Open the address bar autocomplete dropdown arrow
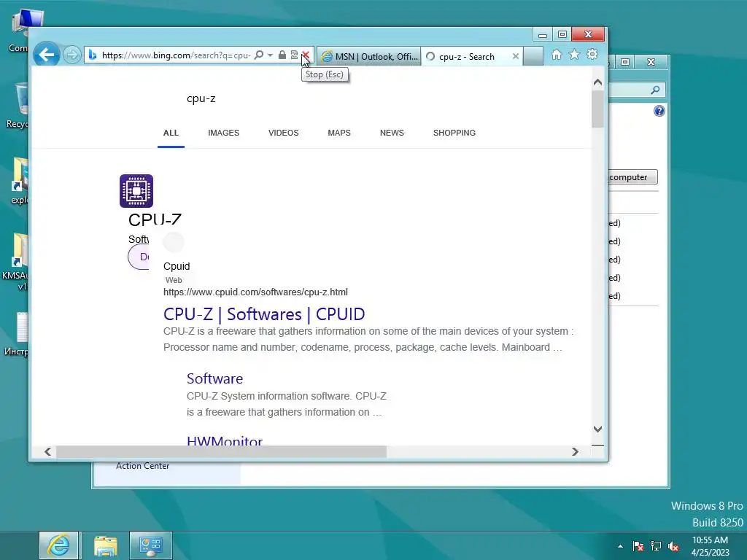Viewport: 747px width, 560px height. [270, 55]
